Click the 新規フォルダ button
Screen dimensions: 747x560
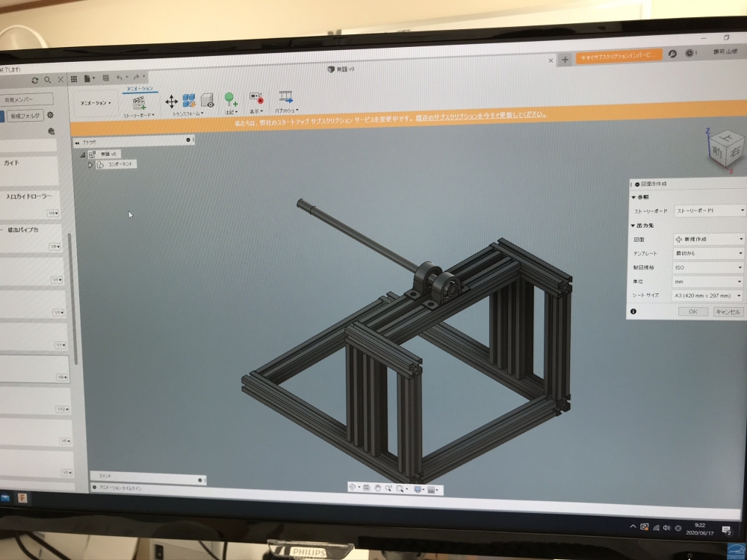[x=25, y=116]
